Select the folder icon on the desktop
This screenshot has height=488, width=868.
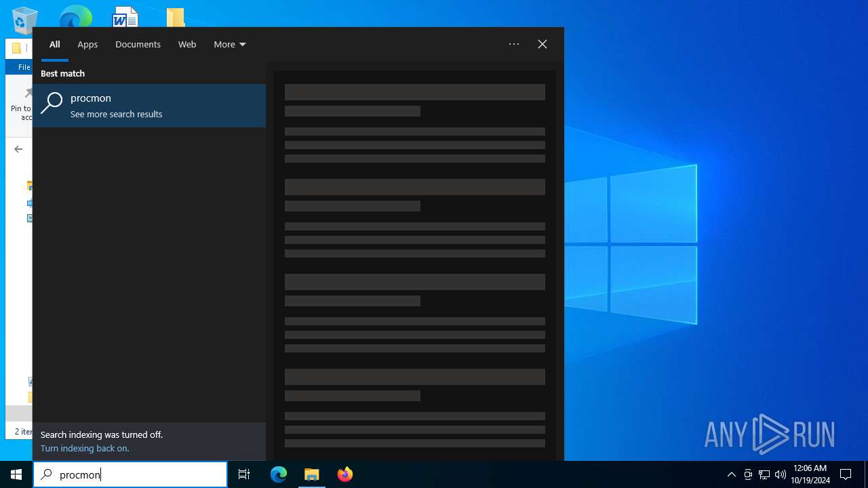[176, 18]
